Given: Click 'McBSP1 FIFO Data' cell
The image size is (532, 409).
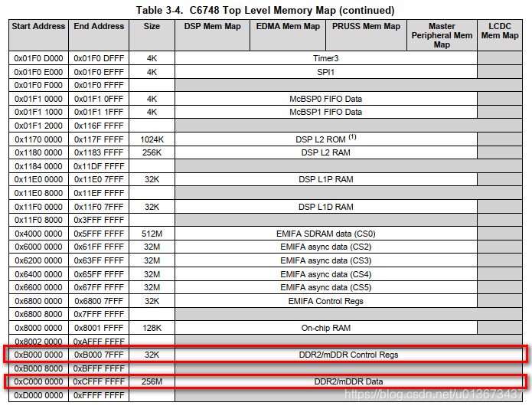Looking at the screenshot, I should [x=326, y=112].
